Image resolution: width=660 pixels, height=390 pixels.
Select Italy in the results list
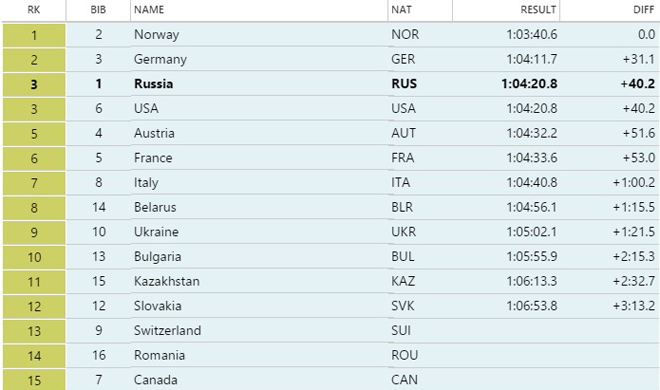point(146,183)
